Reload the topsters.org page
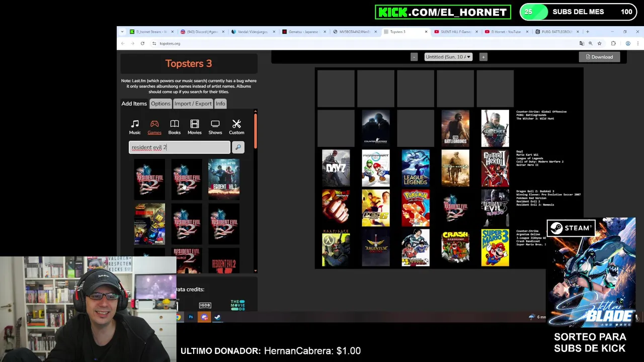This screenshot has width=644, height=362. click(142, 43)
